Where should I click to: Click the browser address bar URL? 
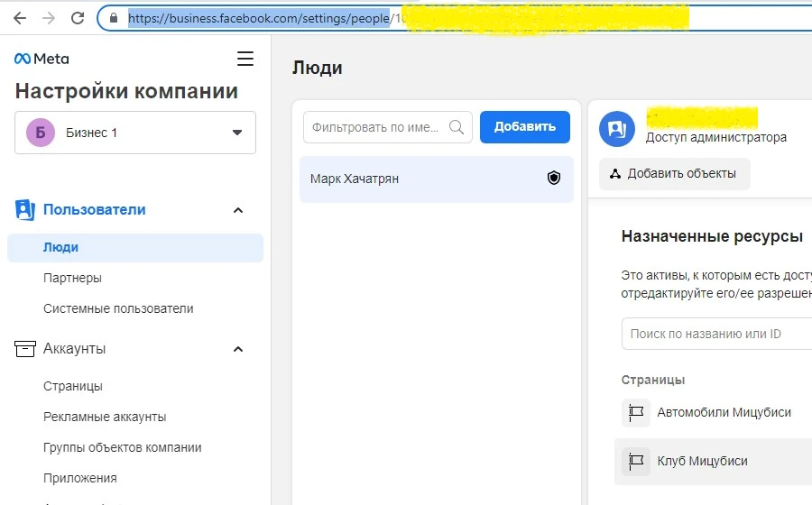(259, 18)
